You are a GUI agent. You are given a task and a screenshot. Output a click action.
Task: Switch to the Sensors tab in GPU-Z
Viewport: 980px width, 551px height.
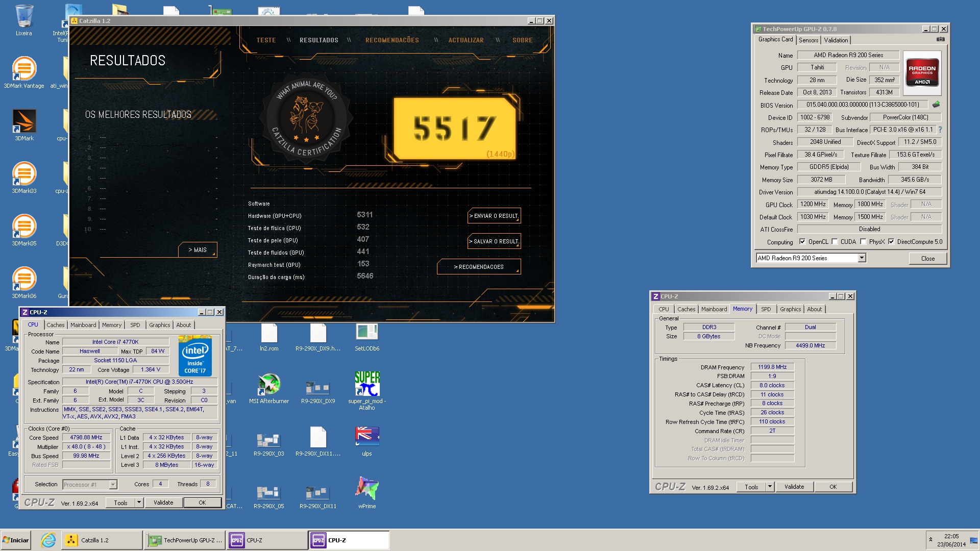pyautogui.click(x=808, y=40)
